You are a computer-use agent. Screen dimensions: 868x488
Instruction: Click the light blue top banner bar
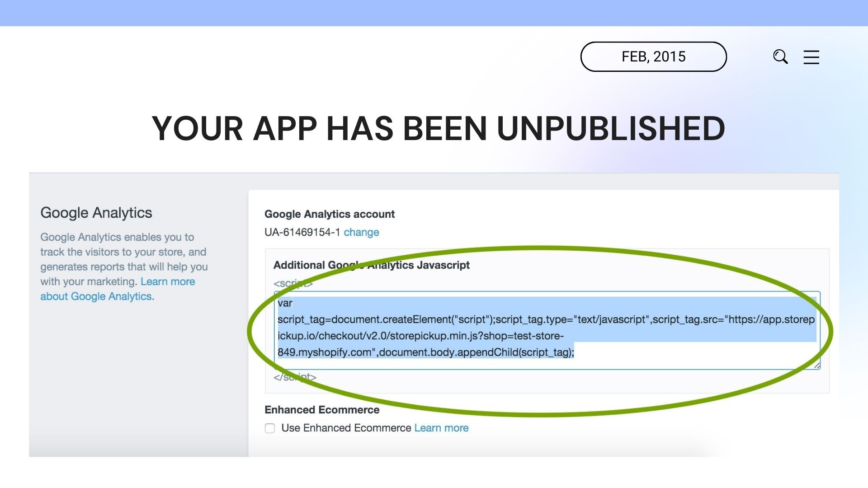pos(434,13)
